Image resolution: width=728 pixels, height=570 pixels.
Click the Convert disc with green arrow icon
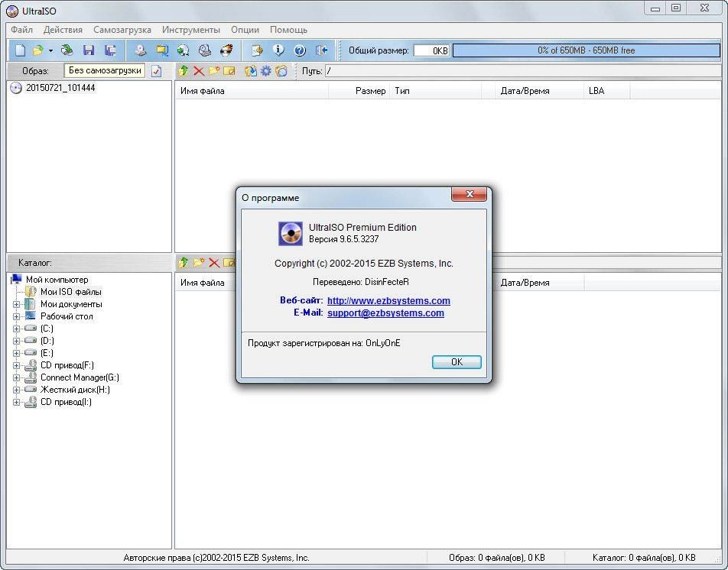click(x=184, y=50)
